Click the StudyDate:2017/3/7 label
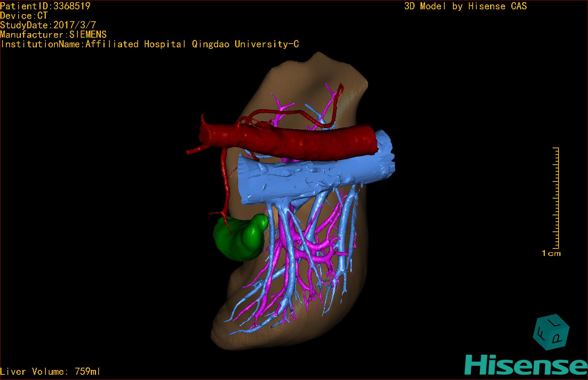This screenshot has height=380, width=588. pos(48,25)
